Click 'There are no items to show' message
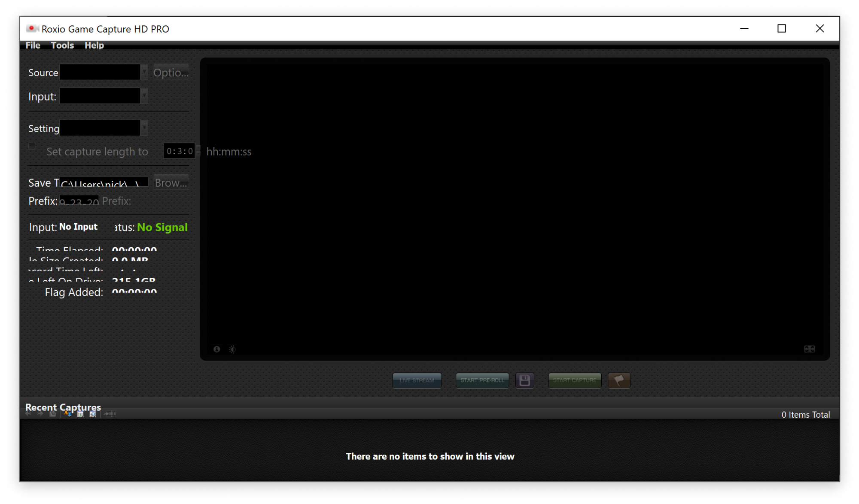This screenshot has width=859, height=504. coord(430,456)
